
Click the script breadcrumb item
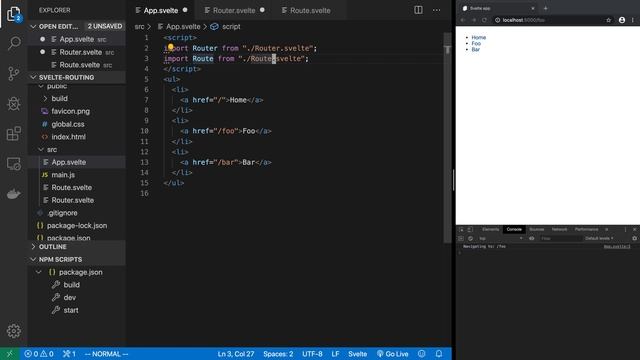coord(231,27)
